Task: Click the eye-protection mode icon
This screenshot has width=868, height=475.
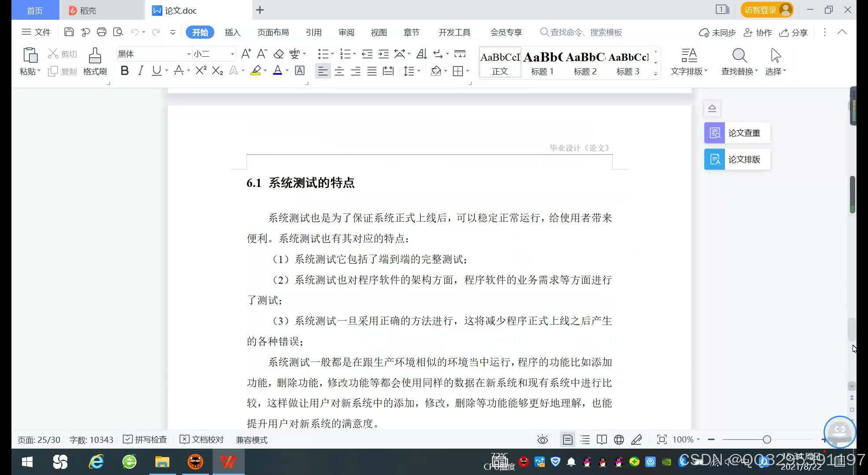Action: coord(543,439)
